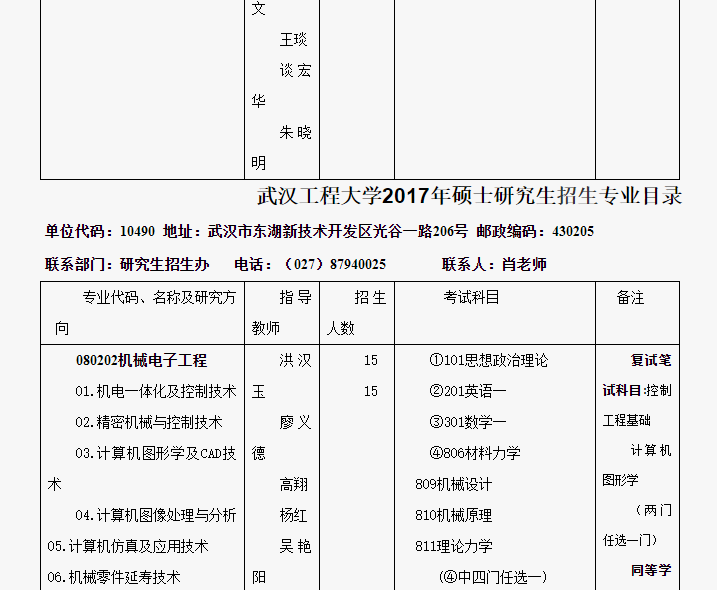717x590 pixels.
Task: Select the 单位代码：10490 text
Action: point(99,231)
